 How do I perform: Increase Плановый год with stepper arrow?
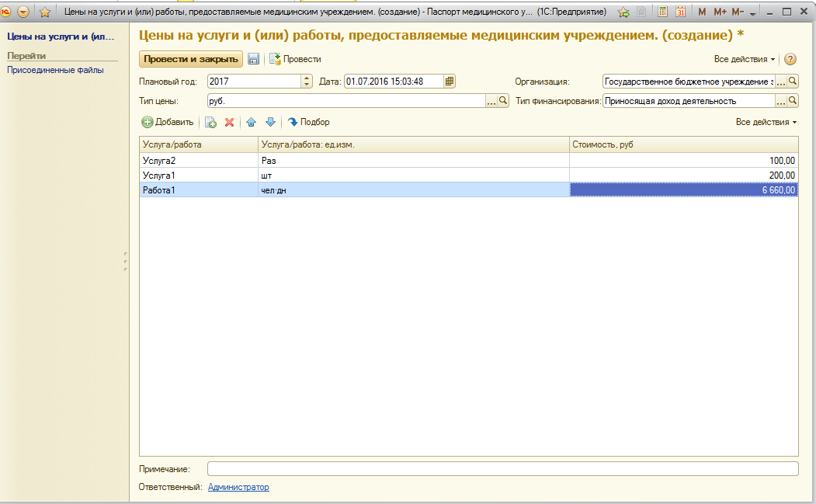click(307, 78)
